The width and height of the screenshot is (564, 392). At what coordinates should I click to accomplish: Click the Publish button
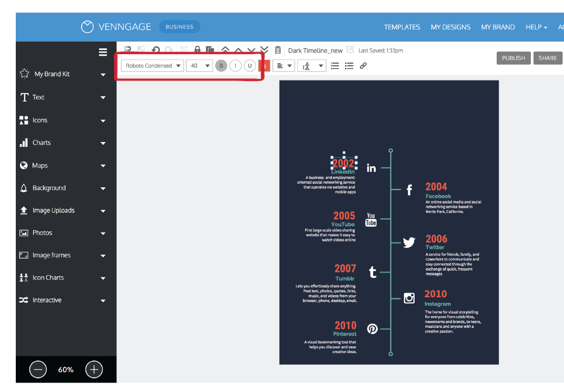513,58
